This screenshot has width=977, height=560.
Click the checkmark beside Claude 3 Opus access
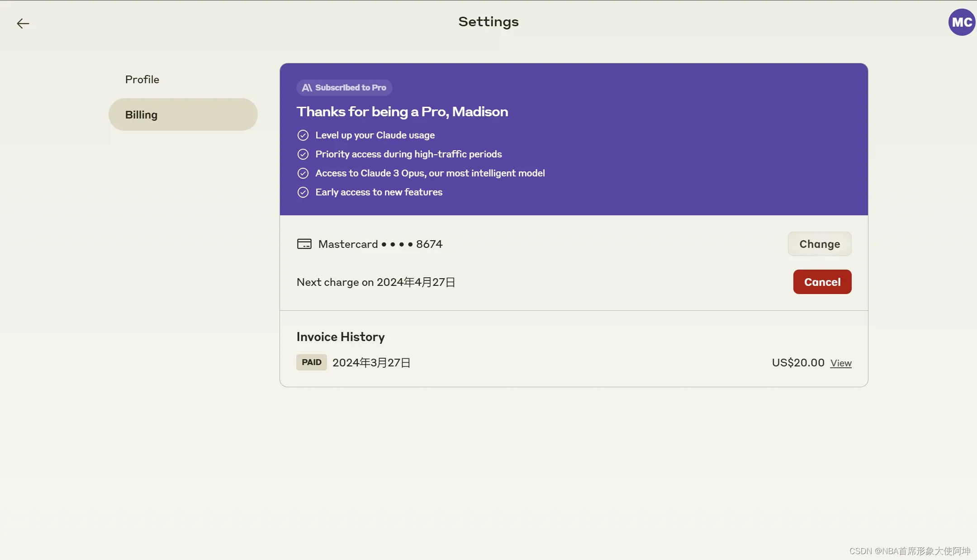click(x=303, y=173)
